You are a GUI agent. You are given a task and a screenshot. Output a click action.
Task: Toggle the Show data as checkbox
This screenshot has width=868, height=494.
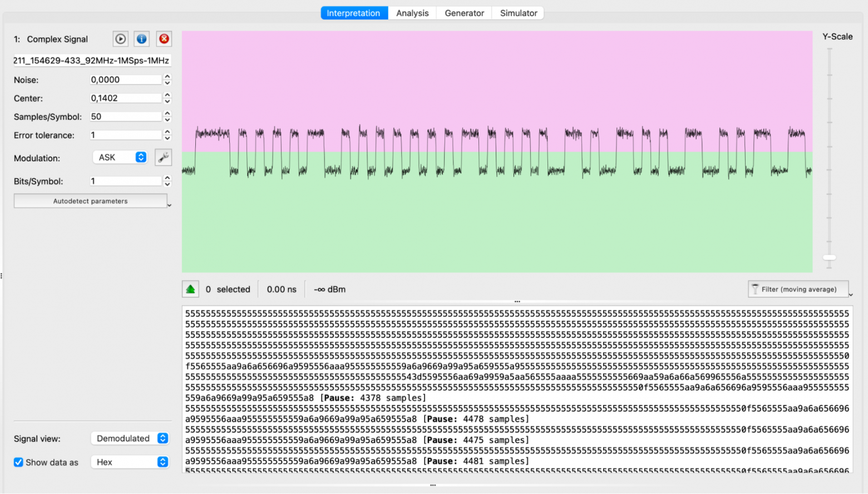point(19,462)
